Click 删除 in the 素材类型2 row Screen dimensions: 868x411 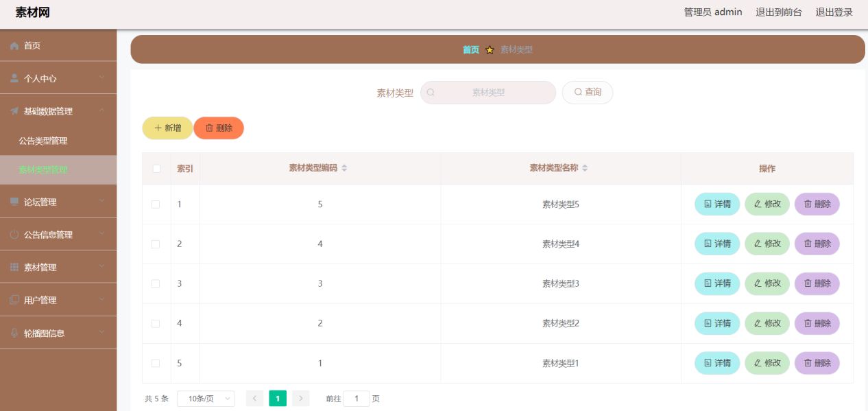pyautogui.click(x=817, y=323)
